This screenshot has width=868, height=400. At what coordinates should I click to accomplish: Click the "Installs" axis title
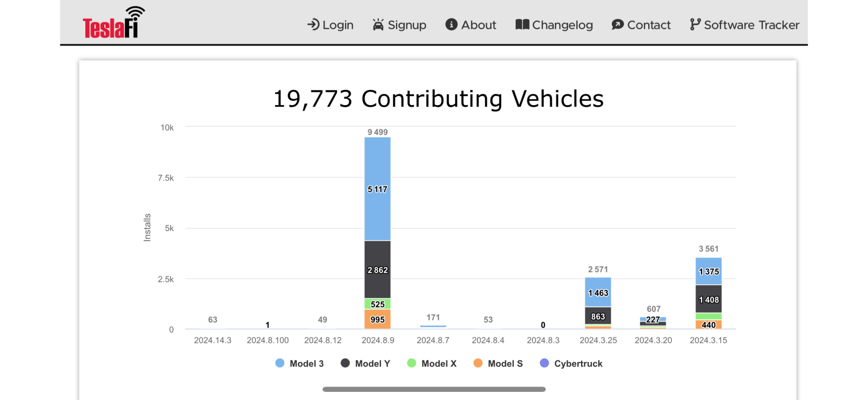pyautogui.click(x=147, y=228)
